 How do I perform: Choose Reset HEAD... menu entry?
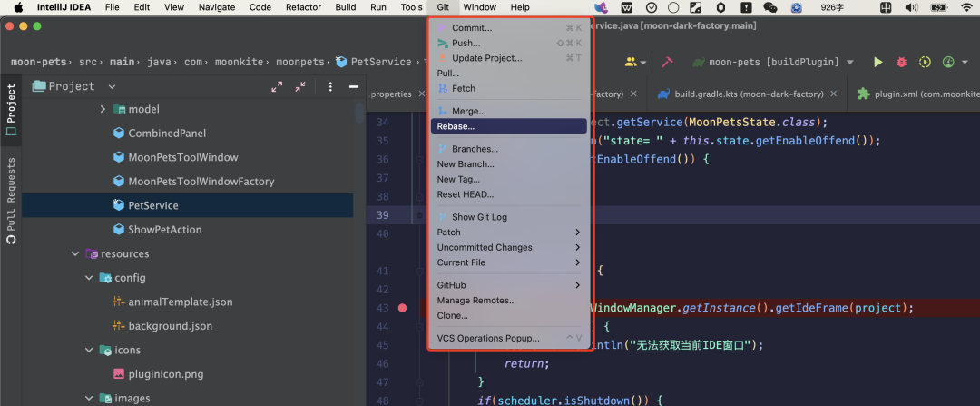coord(509,194)
